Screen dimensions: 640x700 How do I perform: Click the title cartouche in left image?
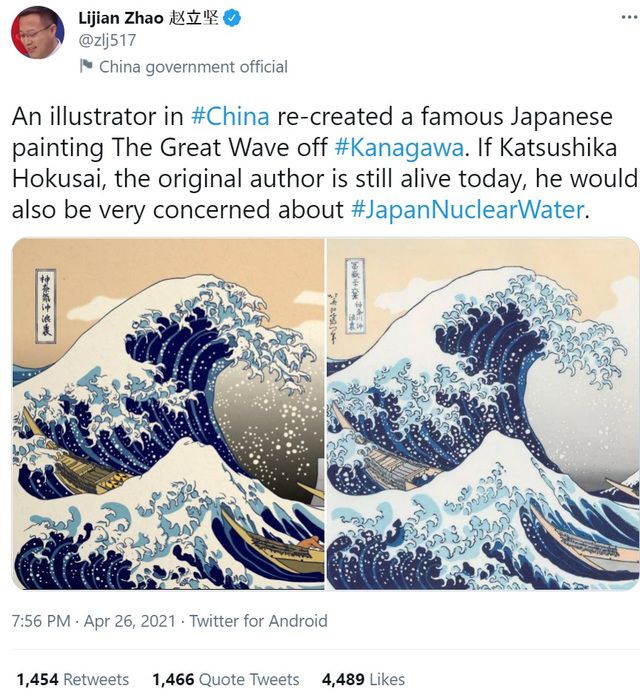(46, 306)
